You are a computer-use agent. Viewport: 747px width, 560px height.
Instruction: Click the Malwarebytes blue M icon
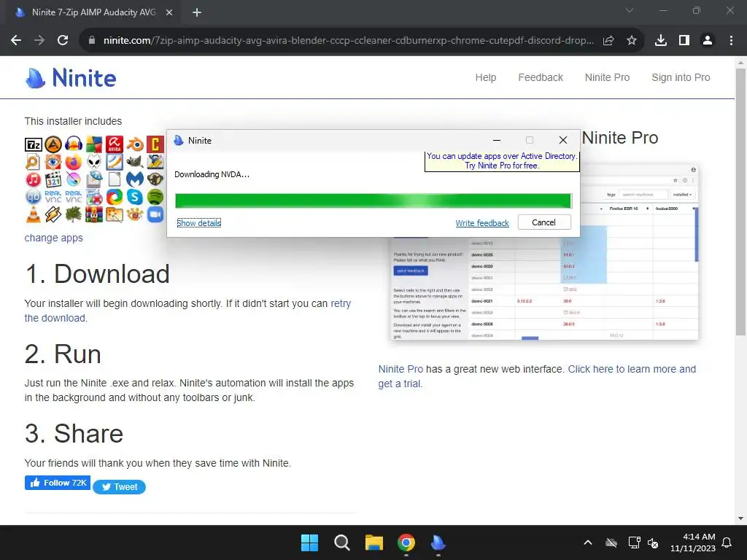(x=135, y=179)
